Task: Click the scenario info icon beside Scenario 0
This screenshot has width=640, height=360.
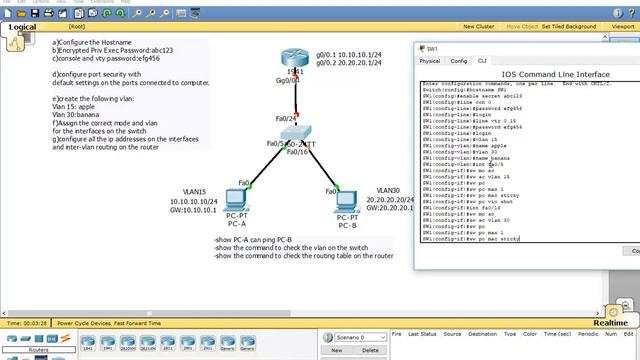Action: pos(327,338)
